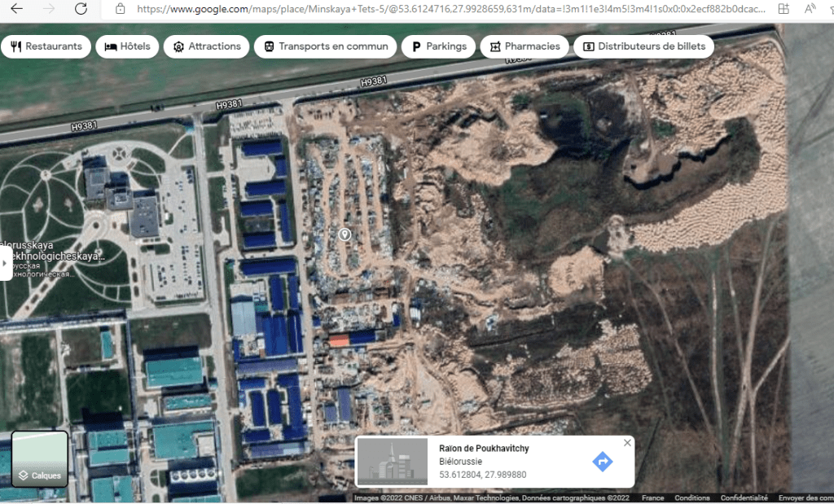Toggle the Parkings filter chip
This screenshot has width=834, height=504.
438,46
